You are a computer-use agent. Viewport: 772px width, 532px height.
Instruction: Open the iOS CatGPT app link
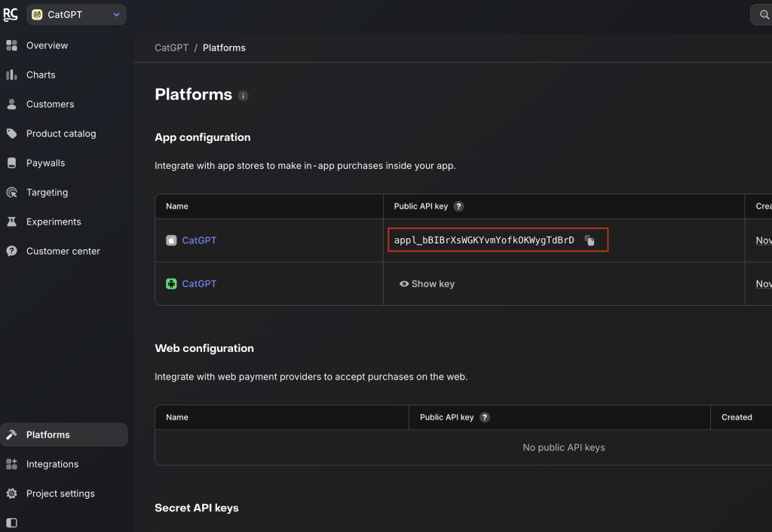point(199,240)
